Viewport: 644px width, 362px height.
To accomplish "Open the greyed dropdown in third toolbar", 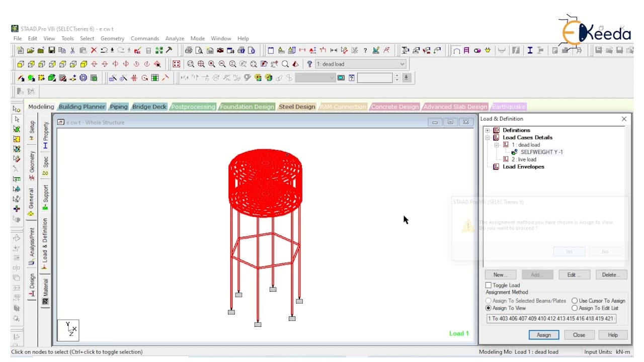I will point(315,78).
